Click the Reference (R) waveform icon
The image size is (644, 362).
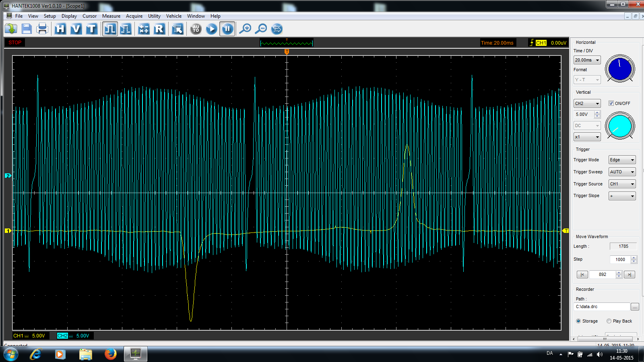coord(159,29)
